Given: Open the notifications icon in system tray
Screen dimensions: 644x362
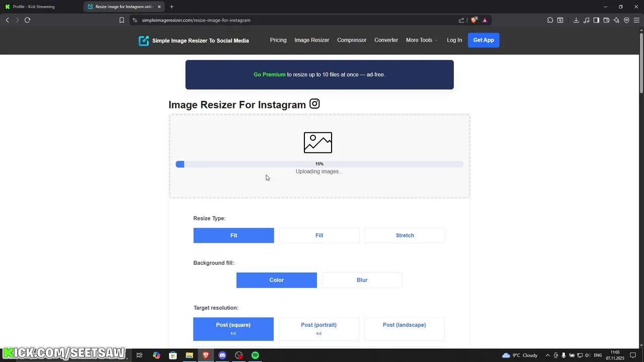Looking at the screenshot, I should [x=633, y=355].
